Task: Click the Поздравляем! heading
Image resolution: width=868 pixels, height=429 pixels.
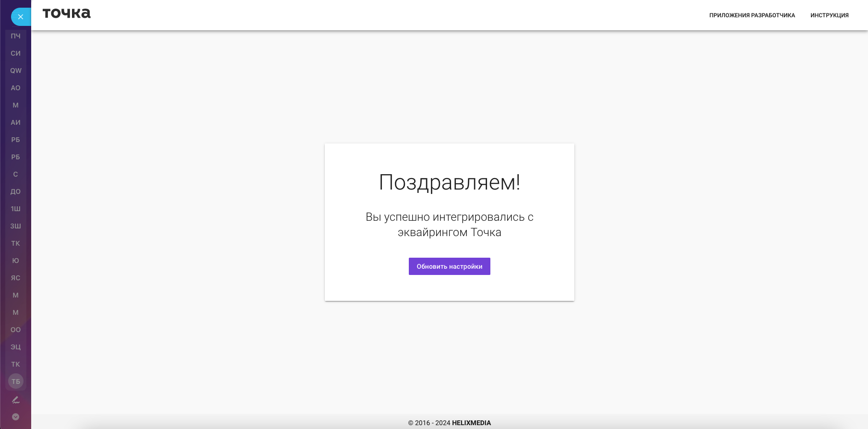Action: pos(450,182)
